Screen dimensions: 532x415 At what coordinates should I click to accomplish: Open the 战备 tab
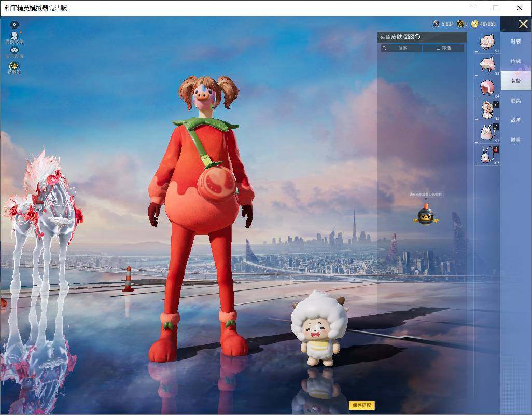[516, 120]
